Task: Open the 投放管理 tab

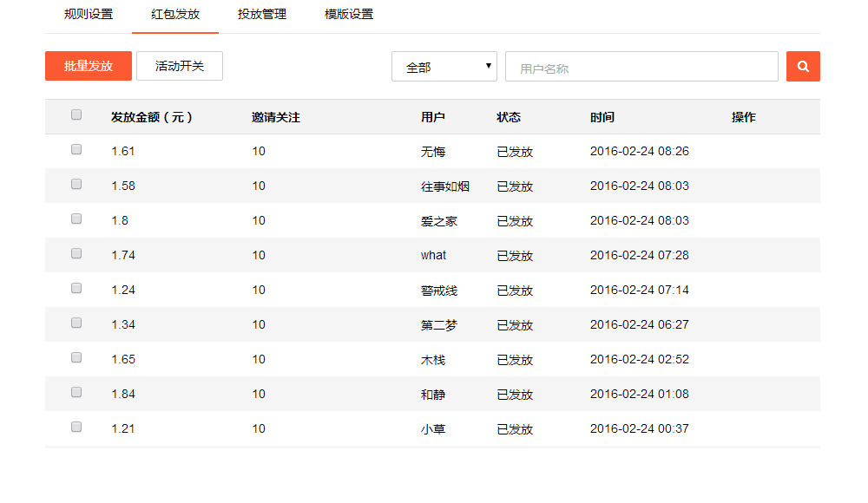Action: (262, 15)
